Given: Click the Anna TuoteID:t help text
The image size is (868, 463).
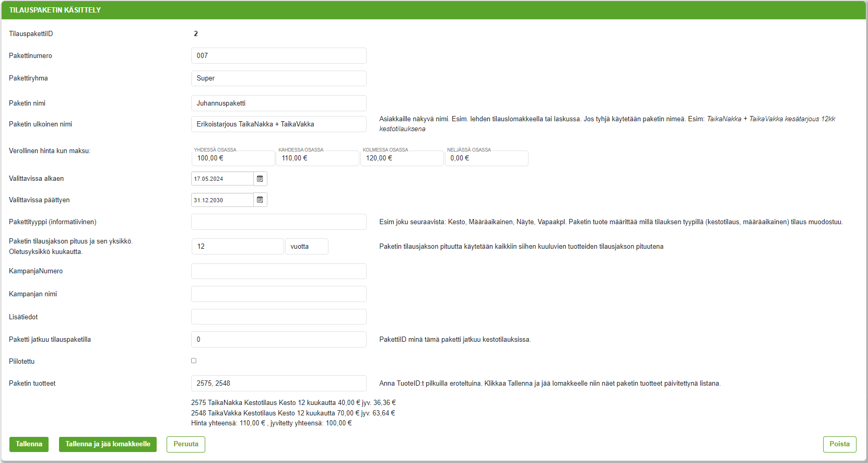Looking at the screenshot, I should coord(550,384).
